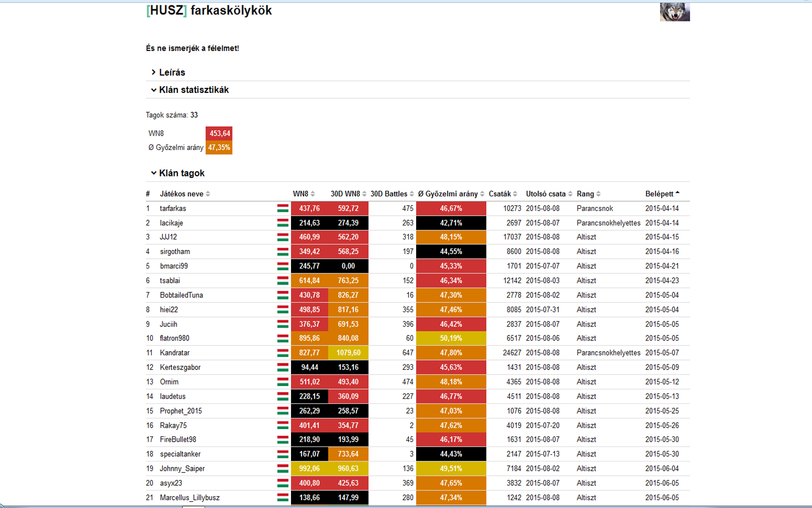
Task: Sort table by Rang column
Action: point(588,194)
